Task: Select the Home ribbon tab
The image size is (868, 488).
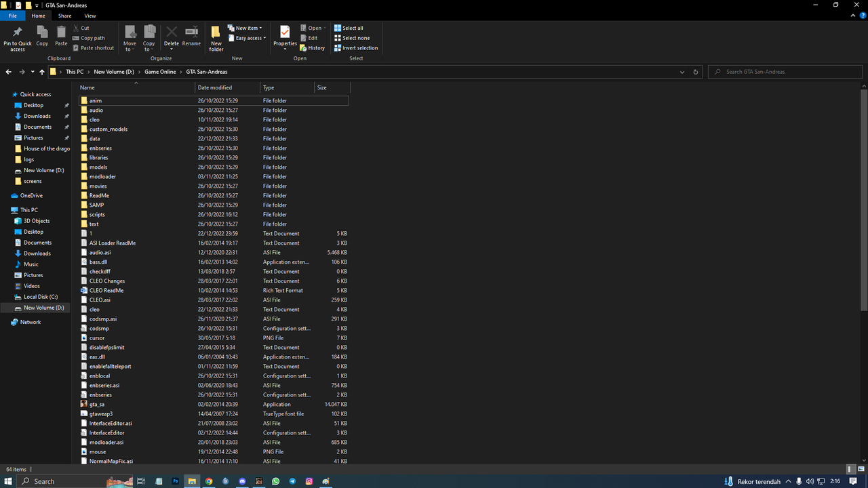Action: click(39, 16)
